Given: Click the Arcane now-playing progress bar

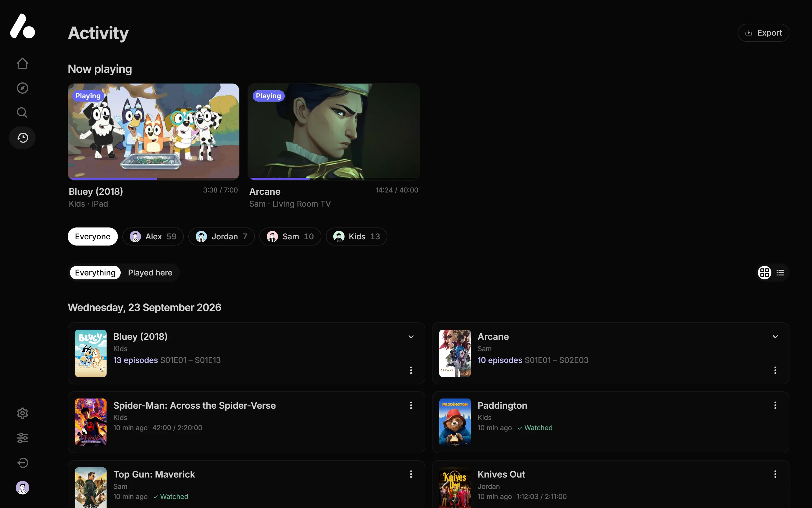Looking at the screenshot, I should tap(334, 179).
